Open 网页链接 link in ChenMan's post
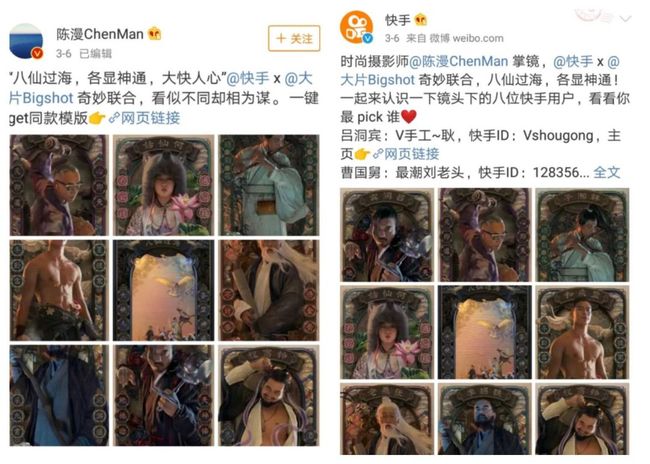The height and width of the screenshot is (464, 650). [x=144, y=118]
